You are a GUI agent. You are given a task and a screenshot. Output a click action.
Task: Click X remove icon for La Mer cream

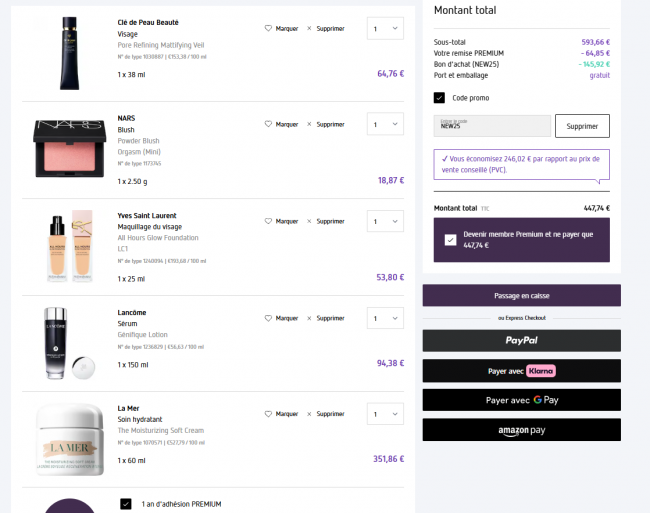(309, 414)
